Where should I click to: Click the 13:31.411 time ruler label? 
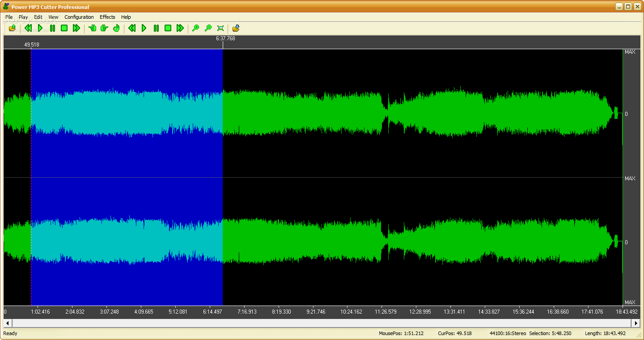pyautogui.click(x=454, y=312)
